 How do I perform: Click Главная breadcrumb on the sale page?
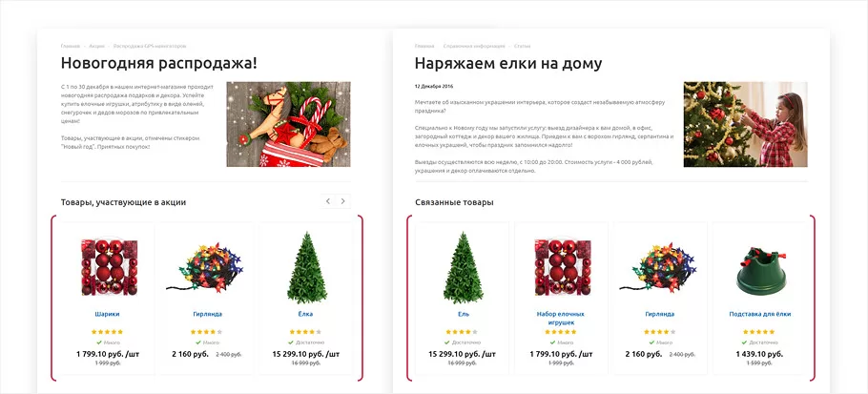pyautogui.click(x=71, y=46)
